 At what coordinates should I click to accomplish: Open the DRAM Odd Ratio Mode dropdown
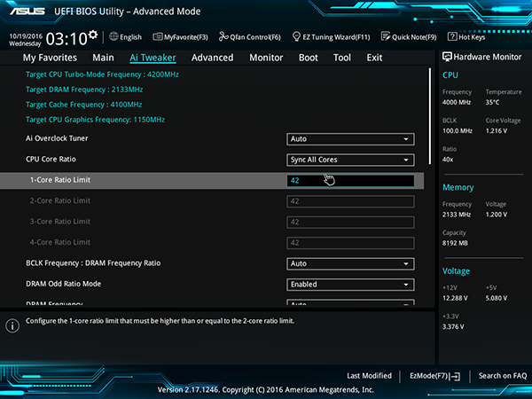click(350, 285)
